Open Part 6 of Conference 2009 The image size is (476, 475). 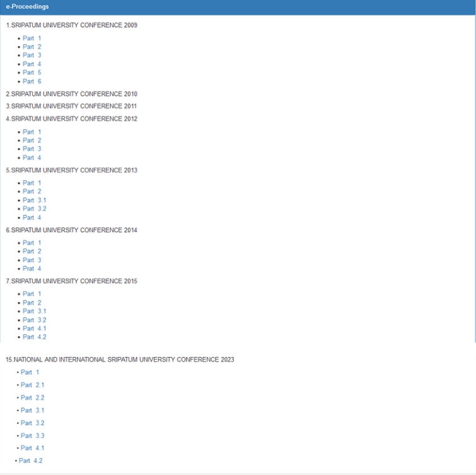point(32,81)
